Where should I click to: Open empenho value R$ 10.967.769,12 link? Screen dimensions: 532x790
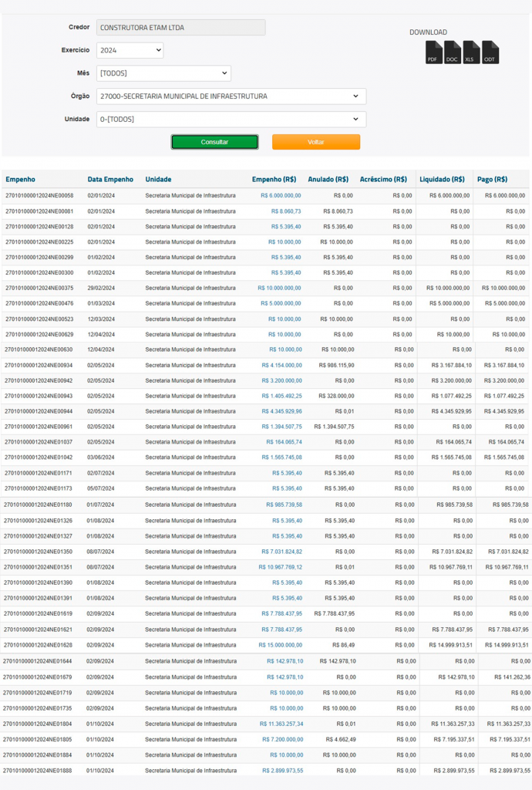[x=280, y=567]
